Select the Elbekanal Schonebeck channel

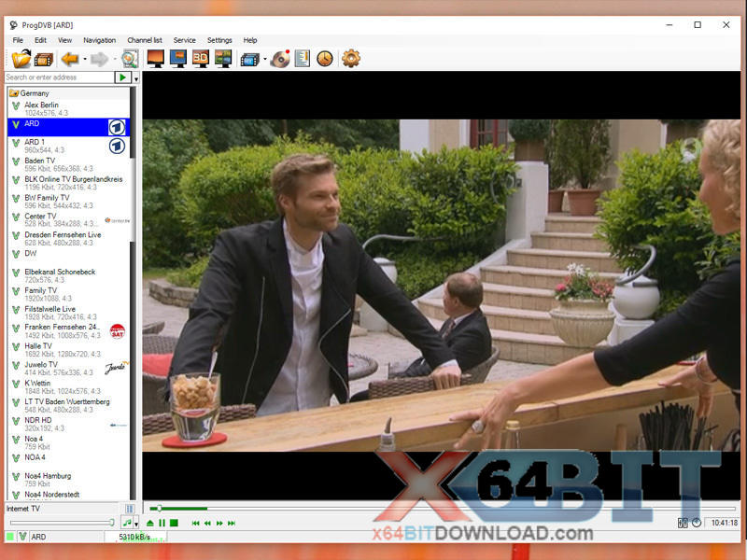[68, 275]
